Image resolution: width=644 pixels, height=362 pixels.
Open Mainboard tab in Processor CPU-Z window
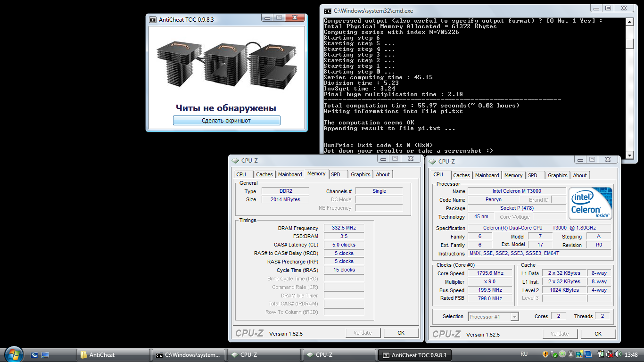coord(487,175)
